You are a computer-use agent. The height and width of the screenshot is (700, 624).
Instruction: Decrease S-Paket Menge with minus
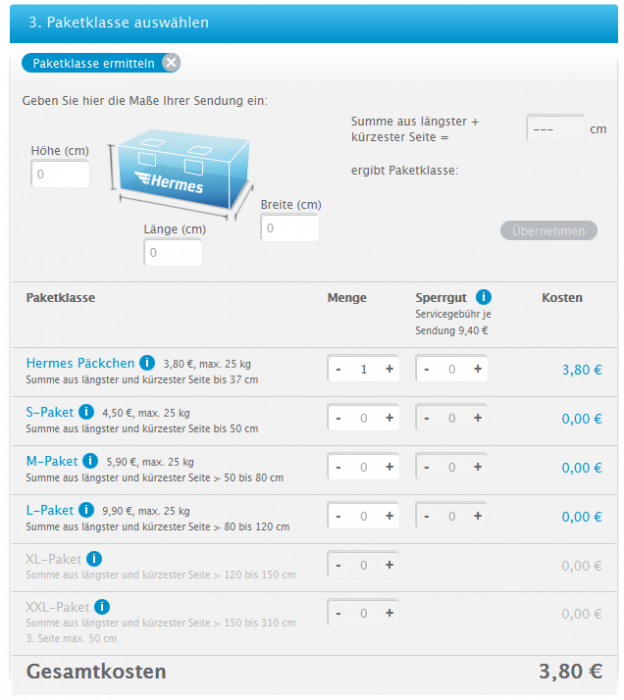pos(339,418)
